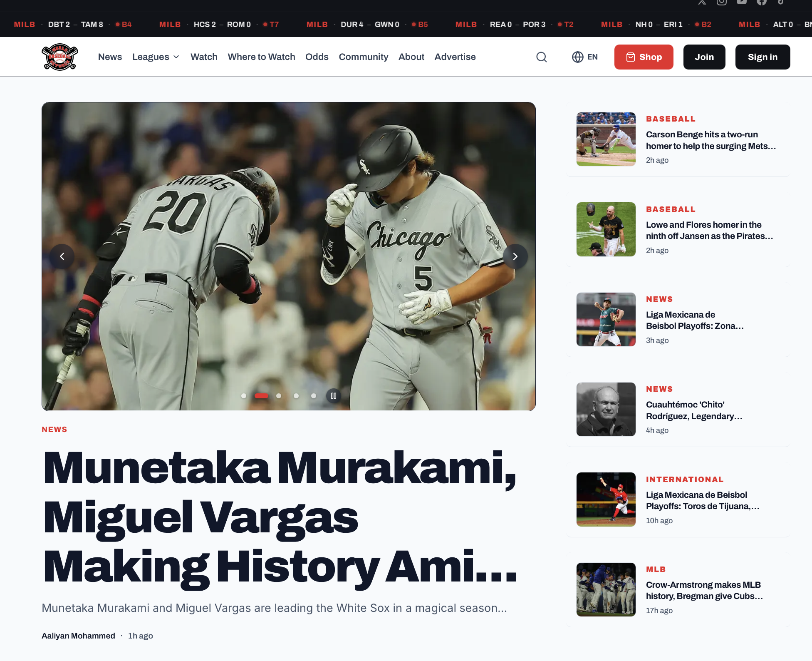This screenshot has height=661, width=812.
Task: Open Where to Watch
Action: point(261,57)
